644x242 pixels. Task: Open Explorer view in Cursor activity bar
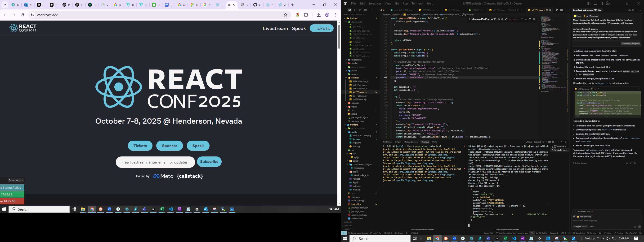pos(349,10)
